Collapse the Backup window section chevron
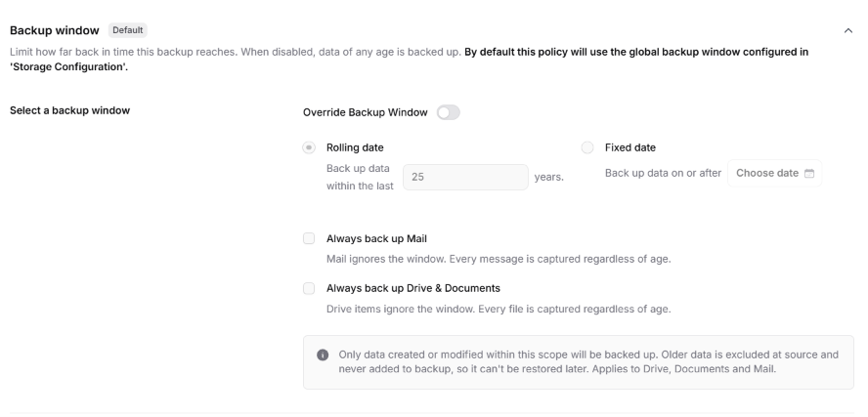 pyautogui.click(x=848, y=30)
